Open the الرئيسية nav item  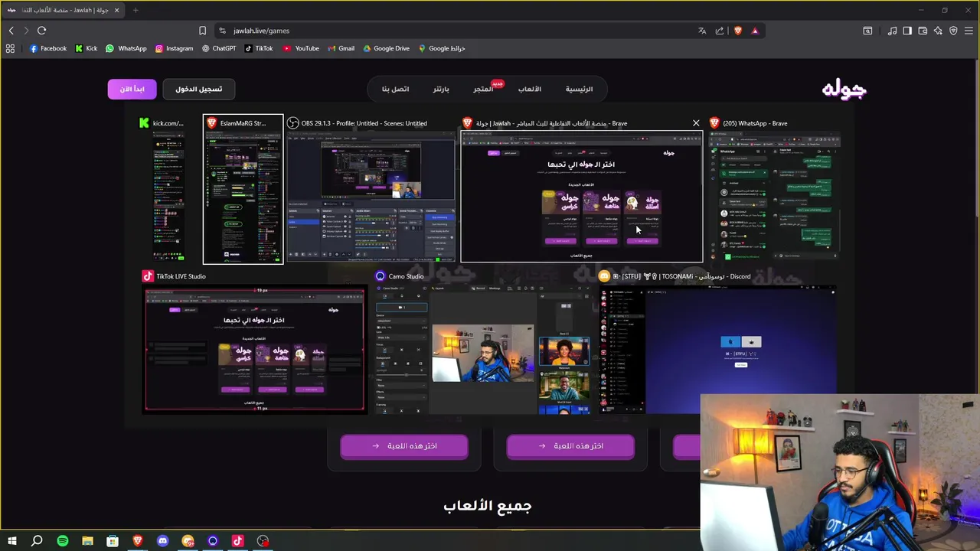[579, 89]
